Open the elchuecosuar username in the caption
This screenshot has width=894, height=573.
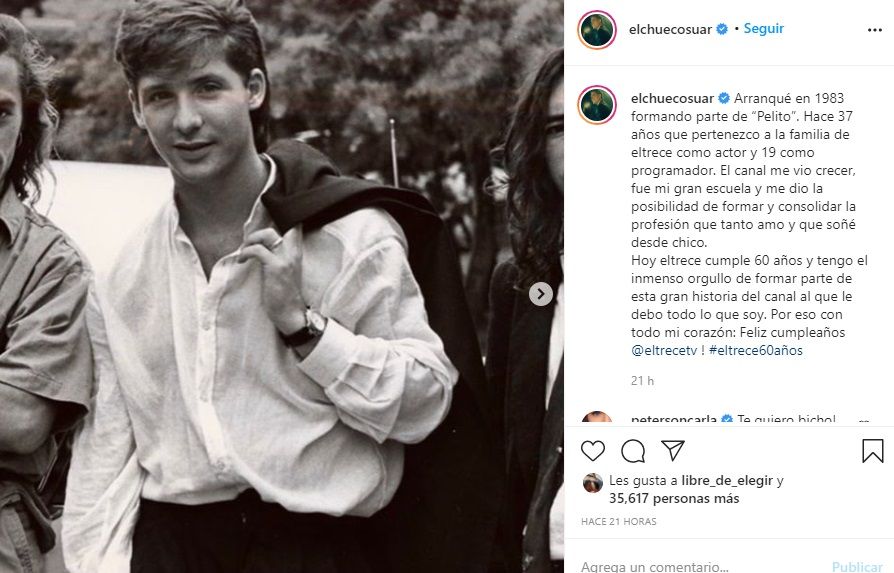pyautogui.click(x=672, y=98)
